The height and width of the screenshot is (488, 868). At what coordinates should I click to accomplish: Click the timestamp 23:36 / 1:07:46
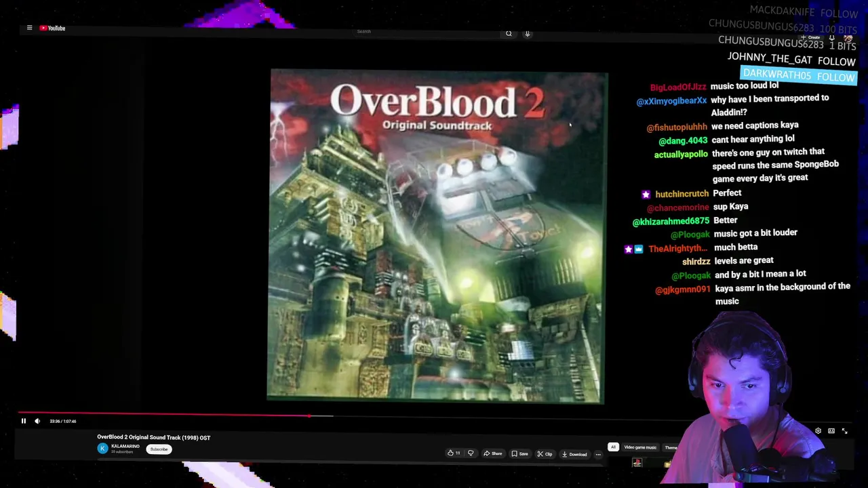tap(62, 422)
